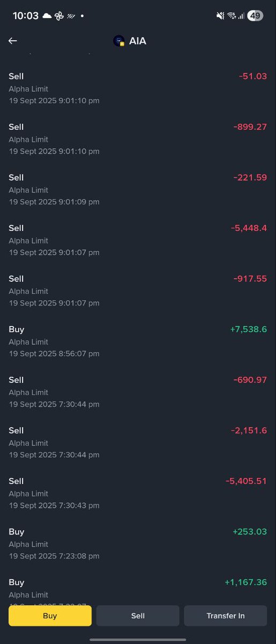
Task: View the Sell transaction of -690.97
Action: click(x=138, y=392)
